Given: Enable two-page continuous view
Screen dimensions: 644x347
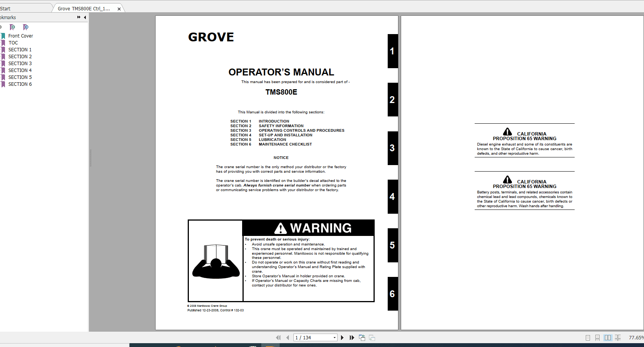Looking at the screenshot, I should pyautogui.click(x=618, y=338).
